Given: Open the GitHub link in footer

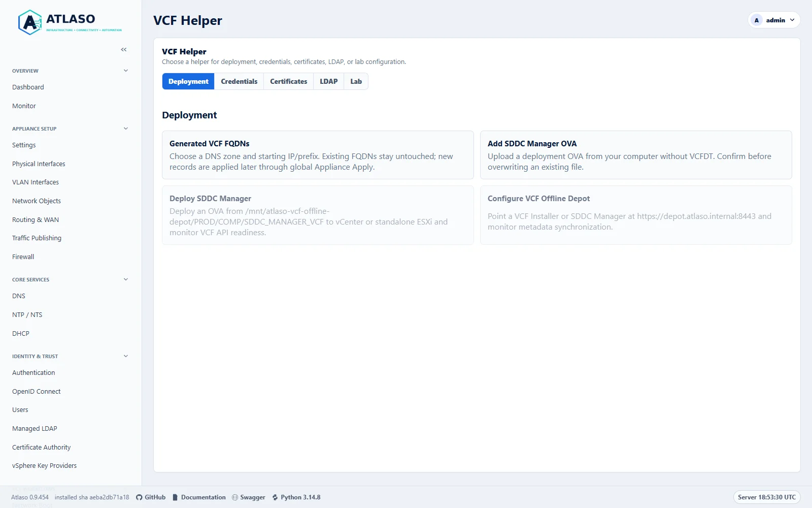Looking at the screenshot, I should (151, 497).
